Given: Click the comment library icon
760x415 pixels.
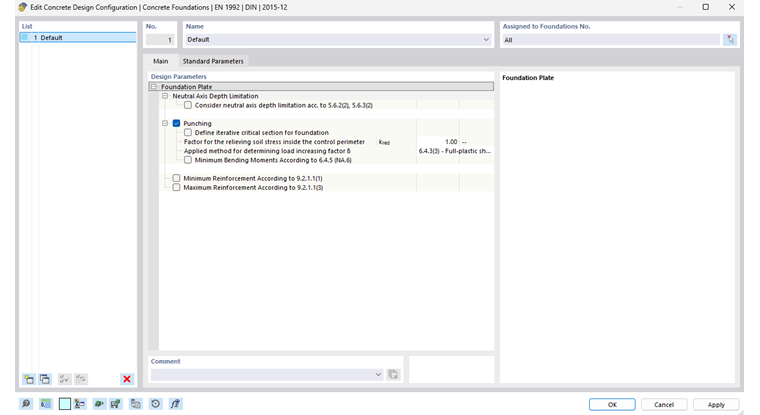Looking at the screenshot, I should (x=393, y=375).
